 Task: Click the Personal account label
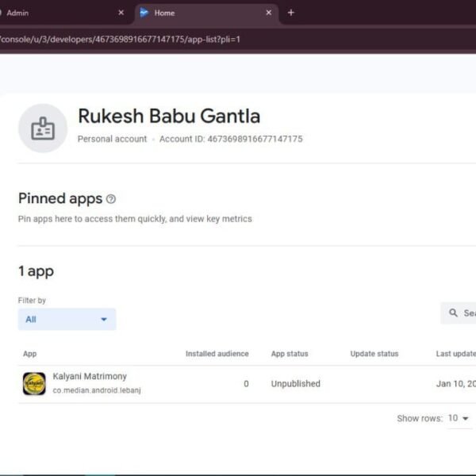click(x=112, y=139)
